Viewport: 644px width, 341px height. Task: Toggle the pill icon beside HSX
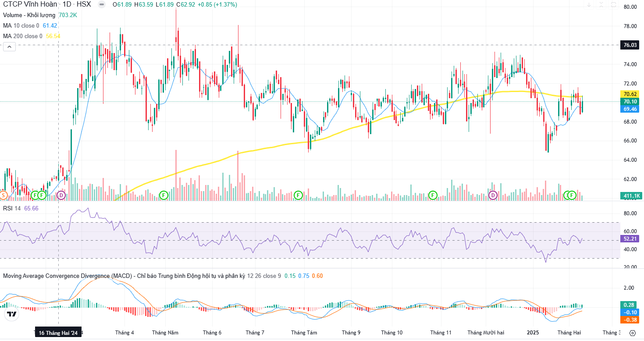(x=102, y=4)
